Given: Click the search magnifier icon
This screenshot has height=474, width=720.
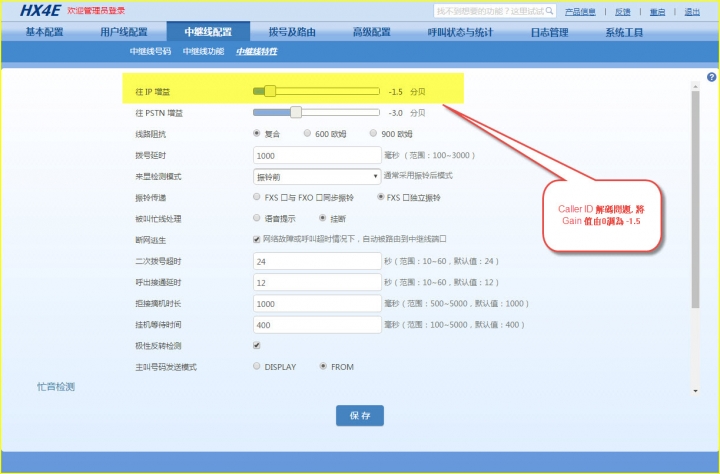Looking at the screenshot, I should tap(549, 11).
